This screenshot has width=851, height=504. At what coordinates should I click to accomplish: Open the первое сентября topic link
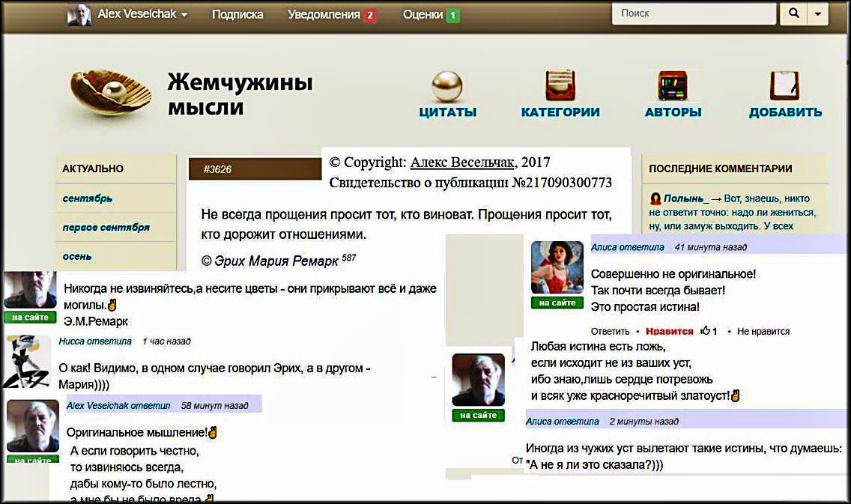click(106, 228)
